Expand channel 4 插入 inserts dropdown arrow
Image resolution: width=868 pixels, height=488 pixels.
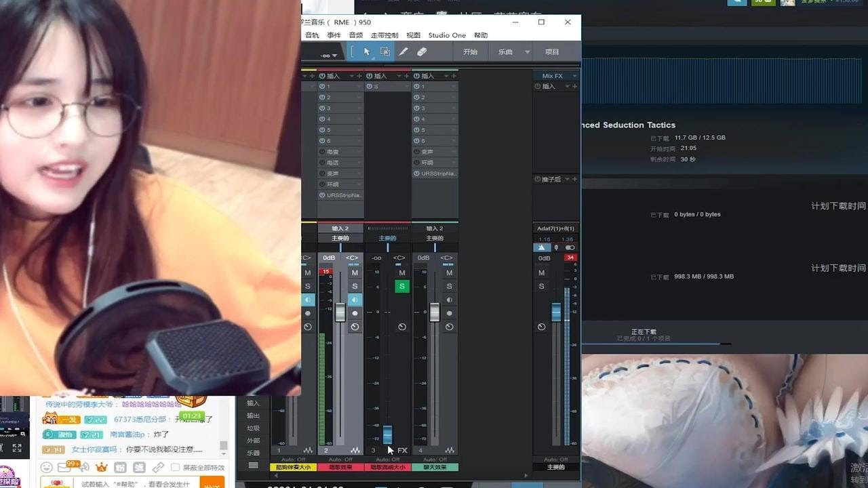446,76
